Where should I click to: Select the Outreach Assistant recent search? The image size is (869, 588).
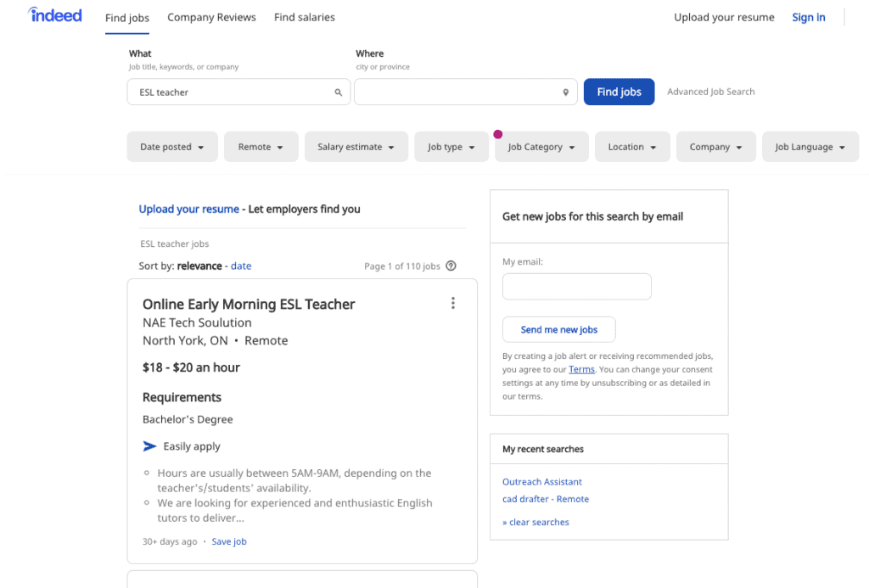[542, 482]
